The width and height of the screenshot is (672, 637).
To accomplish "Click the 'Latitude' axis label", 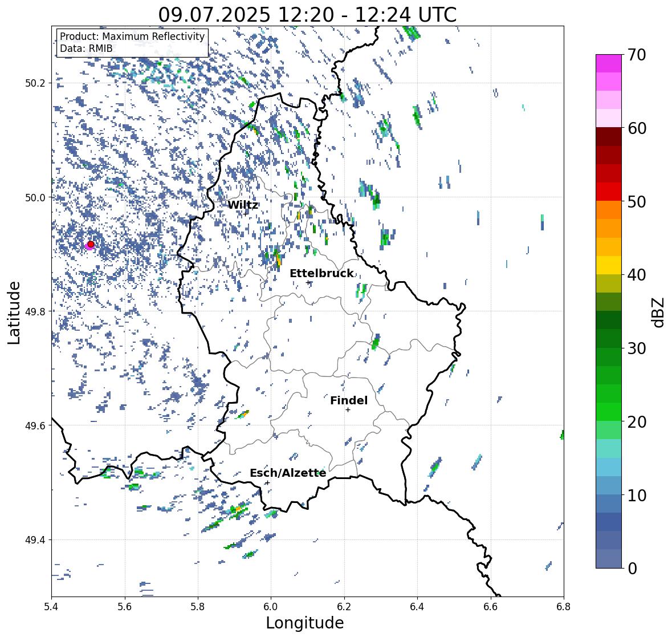I will [x=14, y=313].
